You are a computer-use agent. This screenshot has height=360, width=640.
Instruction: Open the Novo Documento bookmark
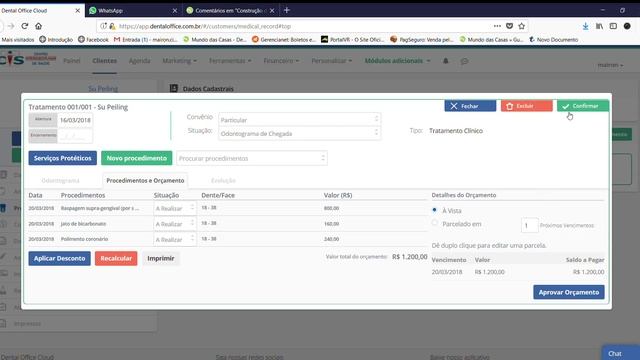pos(553,40)
